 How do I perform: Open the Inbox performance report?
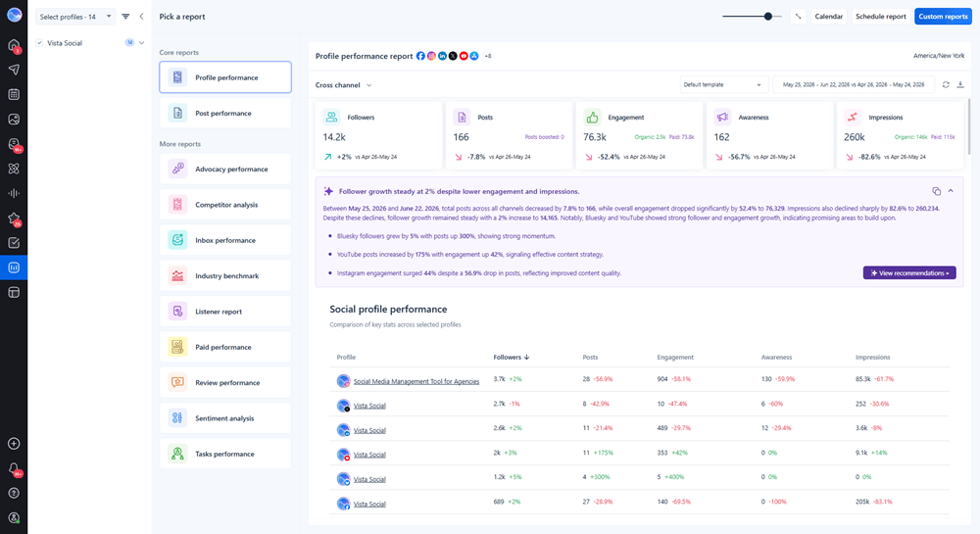(225, 240)
